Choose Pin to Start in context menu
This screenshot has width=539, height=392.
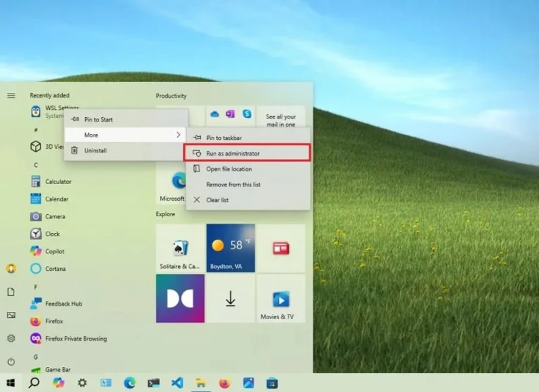pyautogui.click(x=126, y=120)
